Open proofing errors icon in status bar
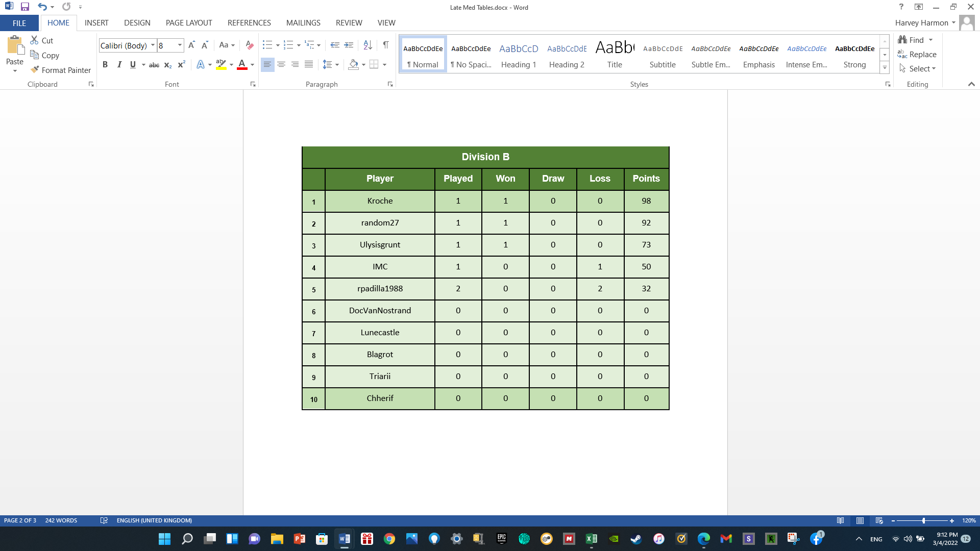 104,520
